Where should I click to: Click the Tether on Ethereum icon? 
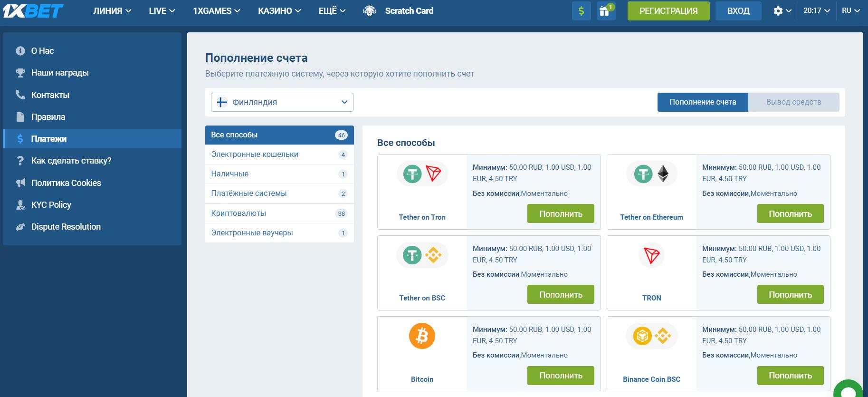coord(651,174)
